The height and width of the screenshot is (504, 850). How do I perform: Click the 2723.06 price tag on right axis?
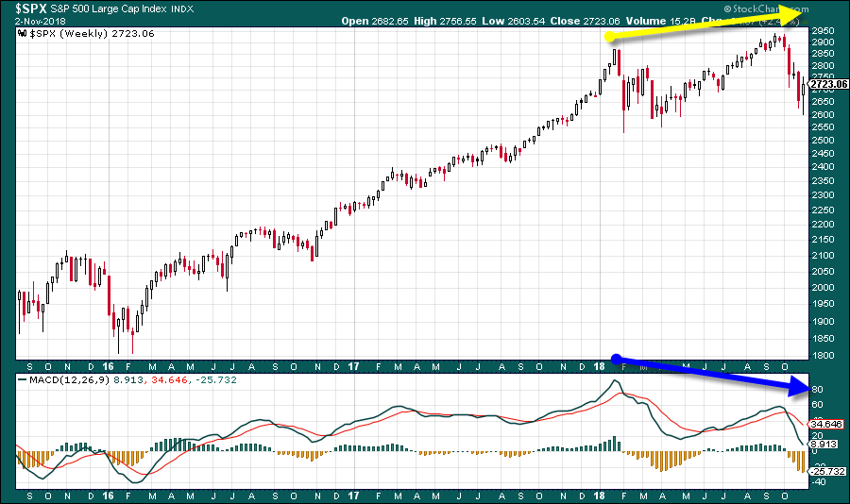point(828,84)
